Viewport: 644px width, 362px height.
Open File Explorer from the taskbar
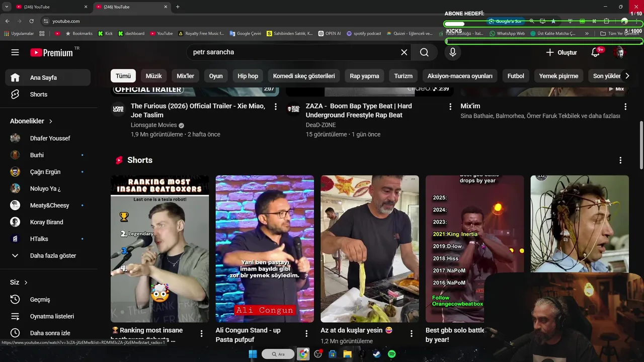pyautogui.click(x=347, y=354)
